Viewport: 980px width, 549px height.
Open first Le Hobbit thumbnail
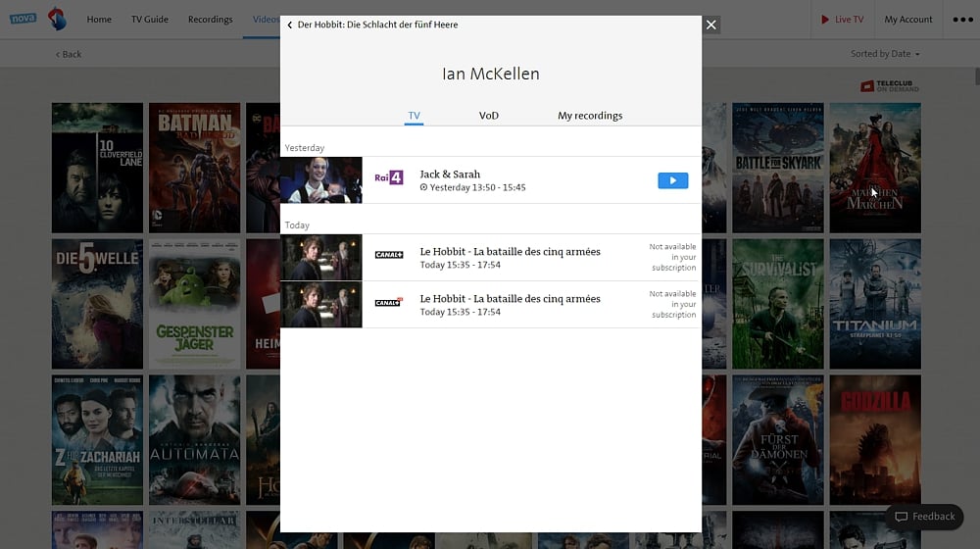coord(321,257)
